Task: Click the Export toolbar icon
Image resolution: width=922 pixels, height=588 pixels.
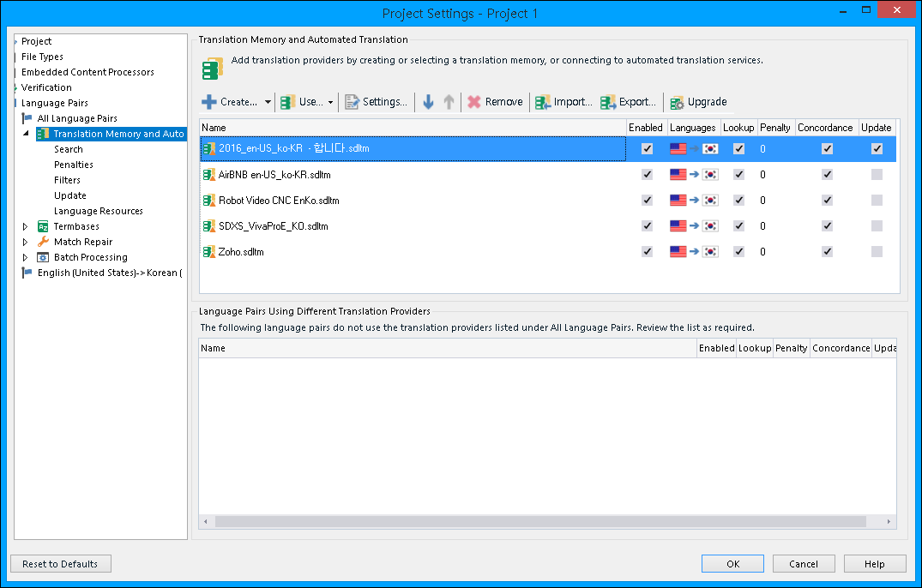Action: (x=608, y=102)
